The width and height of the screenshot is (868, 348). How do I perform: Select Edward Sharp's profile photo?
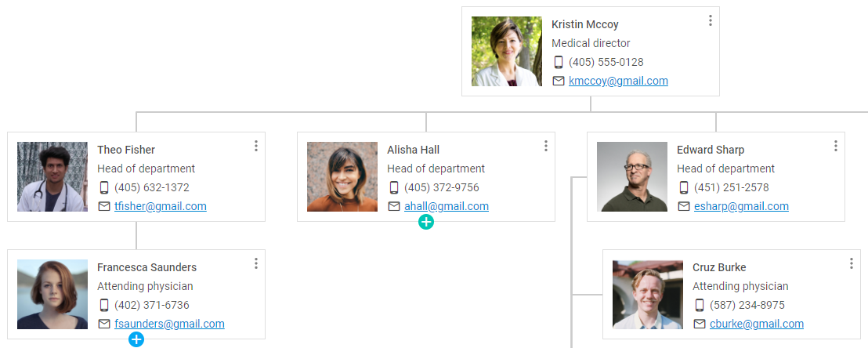[632, 177]
